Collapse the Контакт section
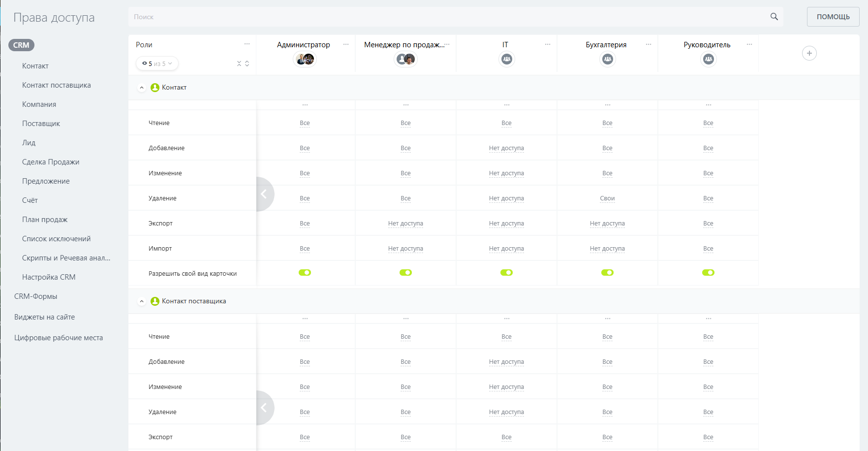 point(142,88)
